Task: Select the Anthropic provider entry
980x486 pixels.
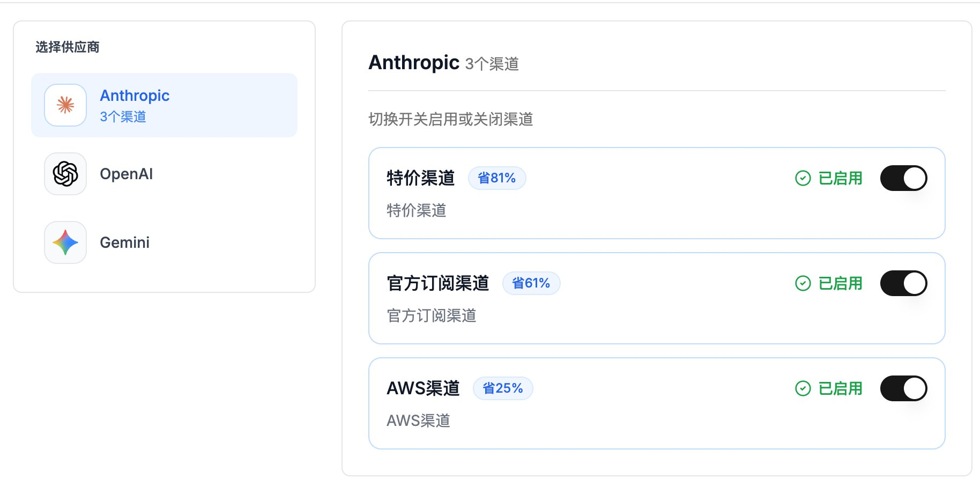Action: click(164, 105)
